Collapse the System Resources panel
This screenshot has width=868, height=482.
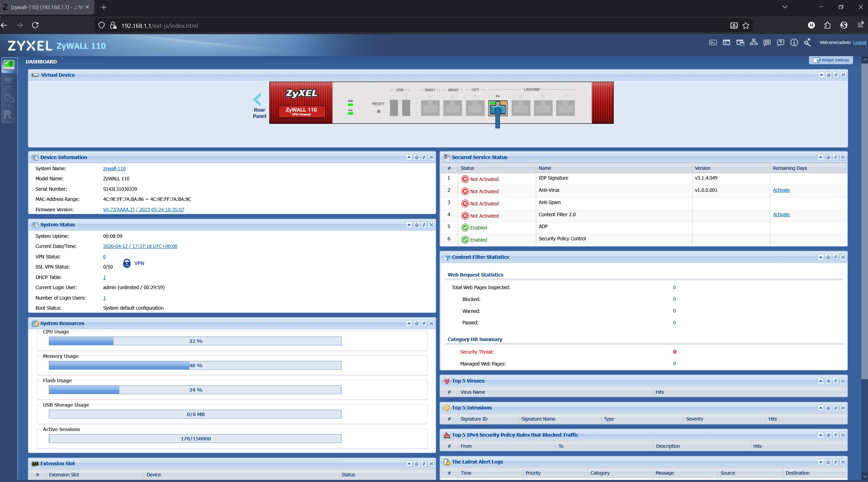[x=409, y=323]
